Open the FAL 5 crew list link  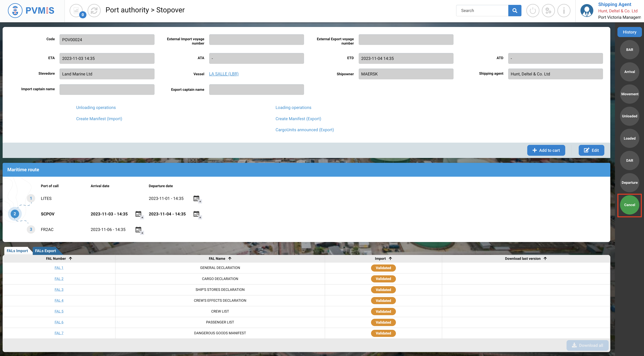click(59, 311)
